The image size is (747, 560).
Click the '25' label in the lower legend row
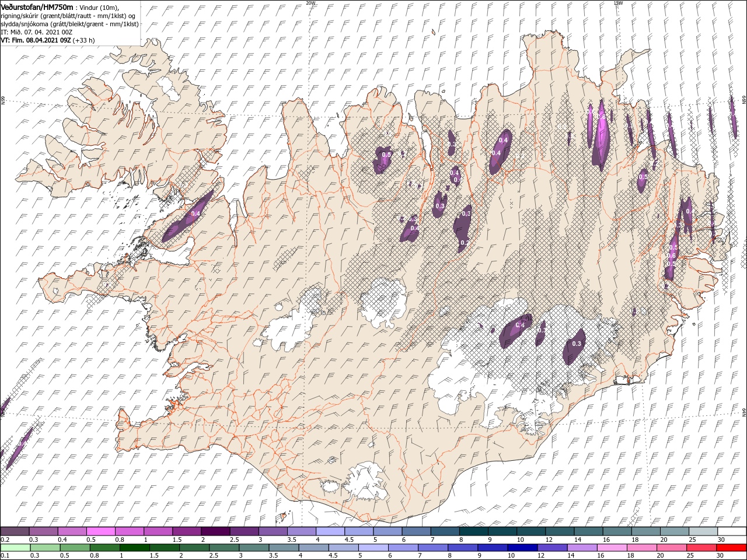(692, 556)
